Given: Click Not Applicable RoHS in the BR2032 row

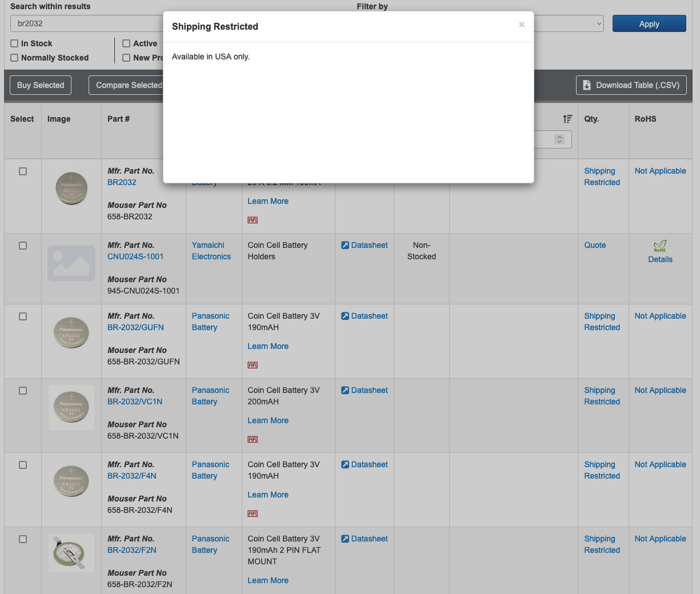Looking at the screenshot, I should coord(660,171).
